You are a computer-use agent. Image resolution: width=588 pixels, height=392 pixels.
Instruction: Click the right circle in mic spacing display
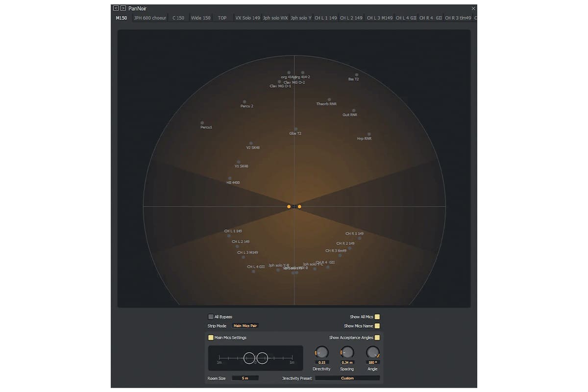click(x=262, y=358)
